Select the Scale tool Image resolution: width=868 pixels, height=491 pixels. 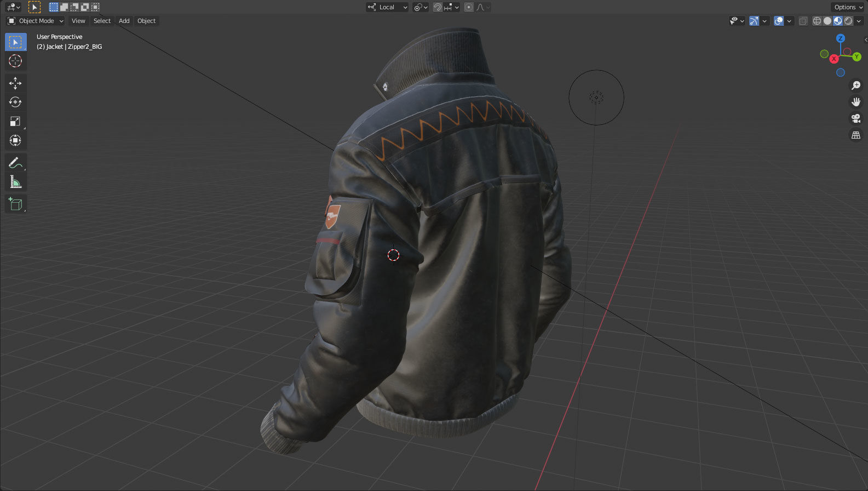(x=15, y=121)
